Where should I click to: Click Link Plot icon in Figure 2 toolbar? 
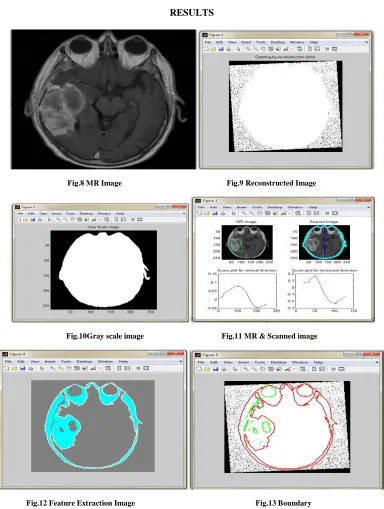coord(107,219)
